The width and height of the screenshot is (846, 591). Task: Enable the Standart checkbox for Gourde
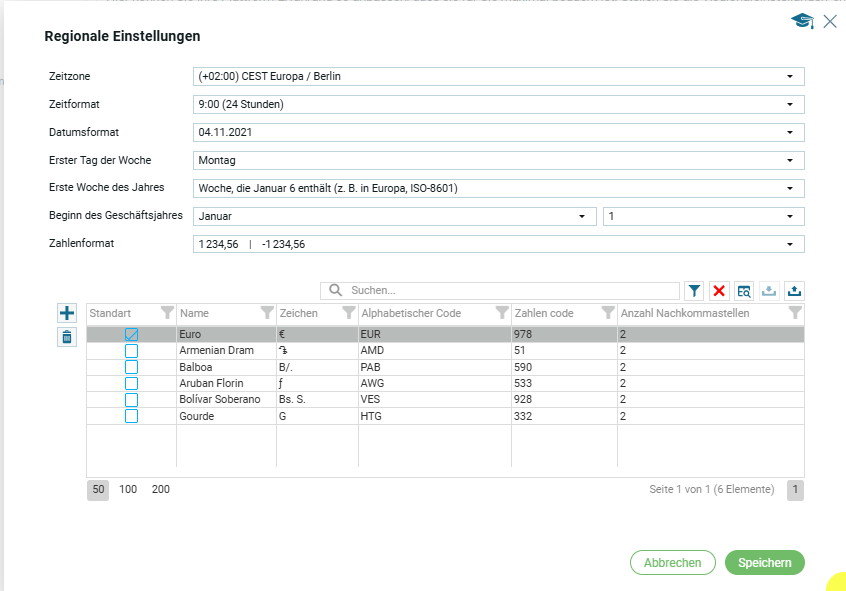pyautogui.click(x=131, y=416)
